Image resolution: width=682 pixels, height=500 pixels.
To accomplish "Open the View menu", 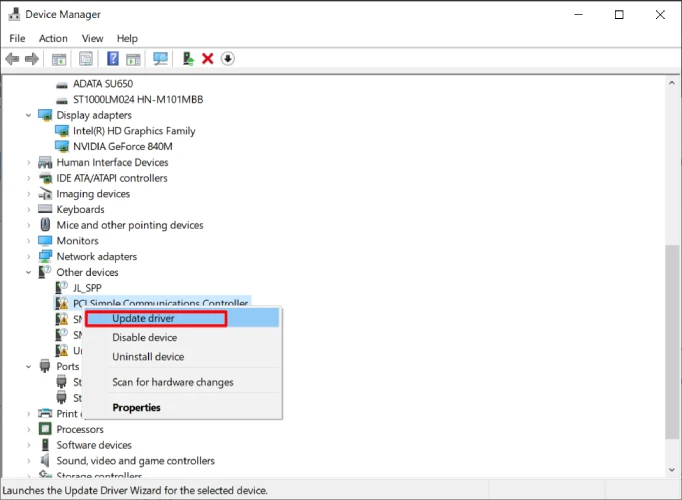I will (92, 38).
